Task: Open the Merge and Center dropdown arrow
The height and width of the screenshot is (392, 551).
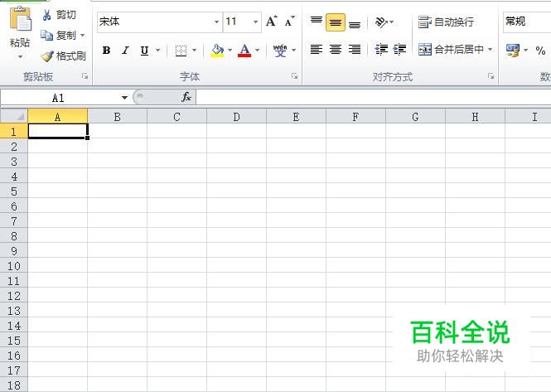Action: click(491, 50)
